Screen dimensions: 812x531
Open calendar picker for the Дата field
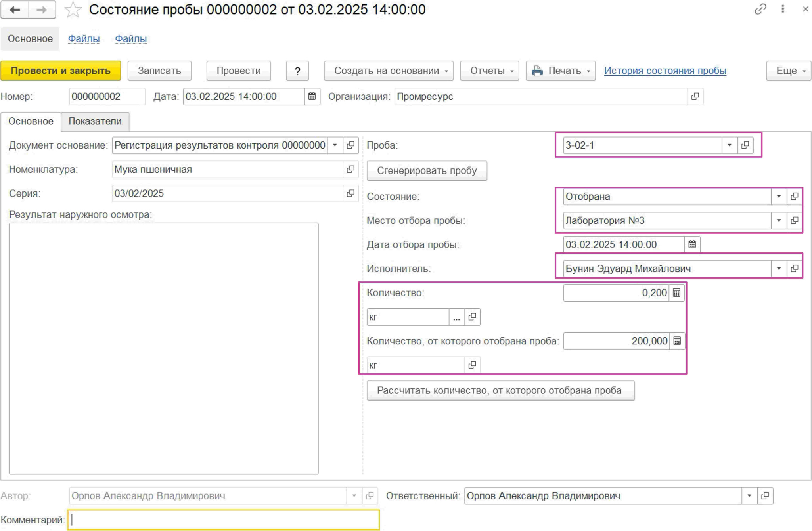tap(312, 96)
